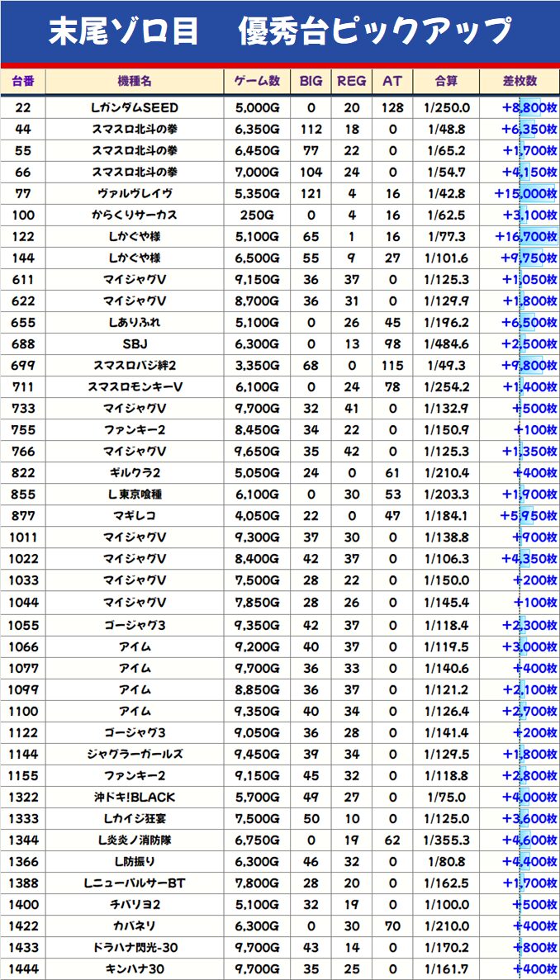
Task: Select the L東京喰種 machine name
Action: (135, 495)
